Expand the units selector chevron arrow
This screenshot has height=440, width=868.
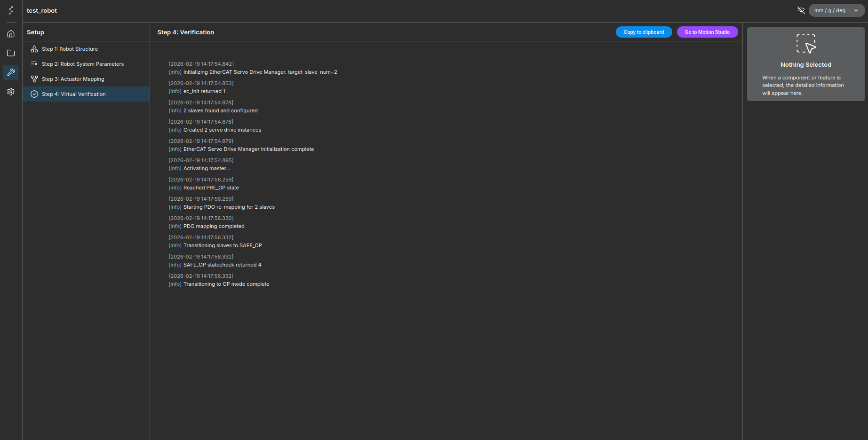pyautogui.click(x=856, y=10)
